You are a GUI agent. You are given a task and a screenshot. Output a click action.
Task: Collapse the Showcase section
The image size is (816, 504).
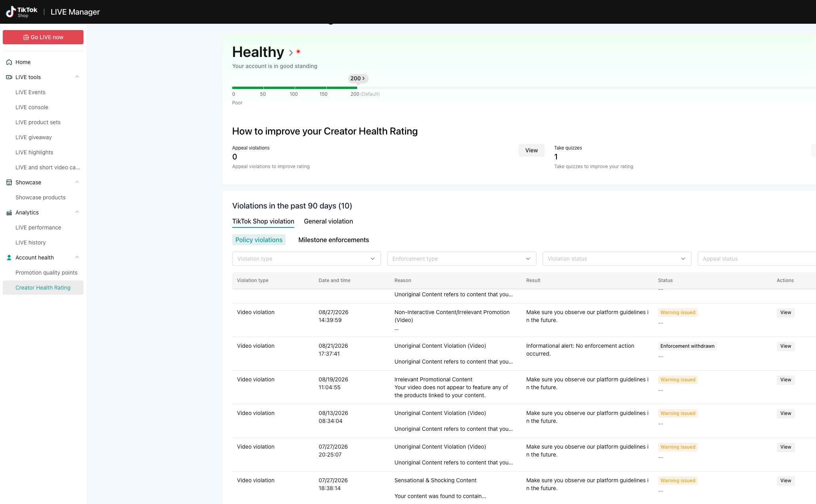(x=77, y=182)
